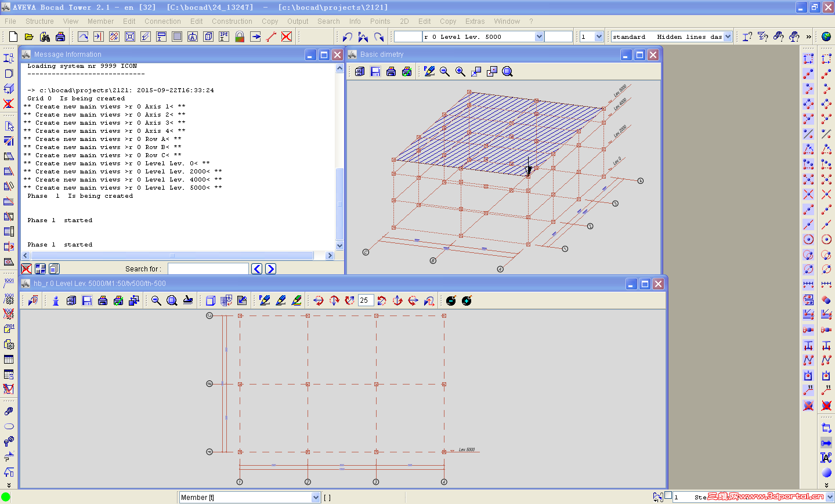Expand left sidebar overflow chevron at bottom

9,485
